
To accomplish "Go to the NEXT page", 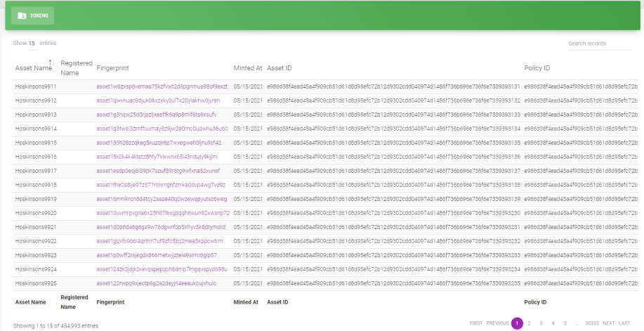I will (x=609, y=323).
